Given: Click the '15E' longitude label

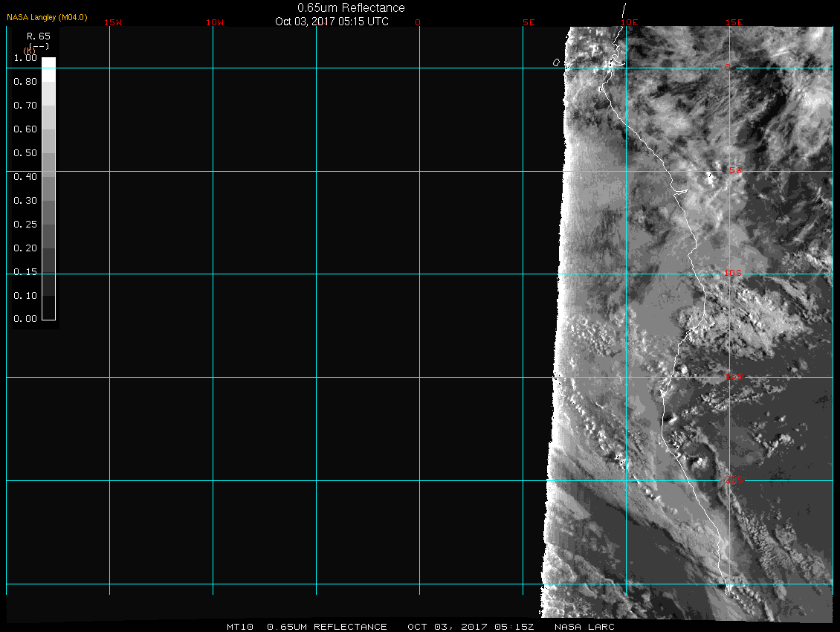Looking at the screenshot, I should coord(734,22).
